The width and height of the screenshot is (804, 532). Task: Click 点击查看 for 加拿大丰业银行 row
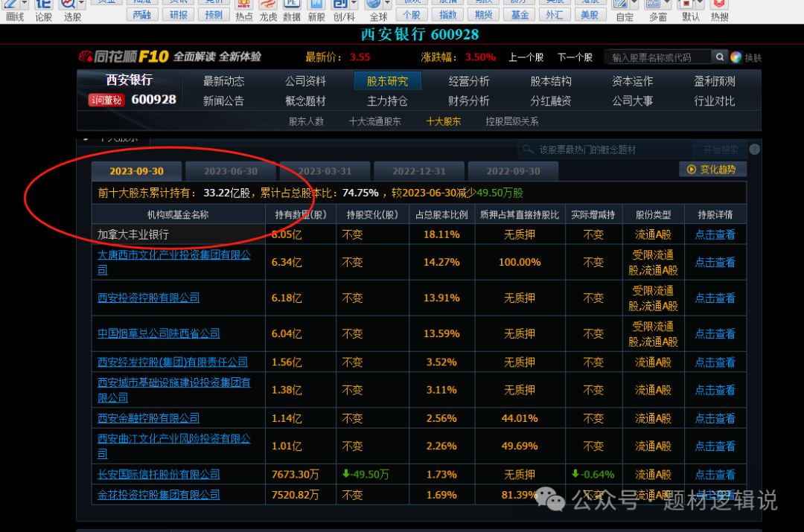point(715,234)
